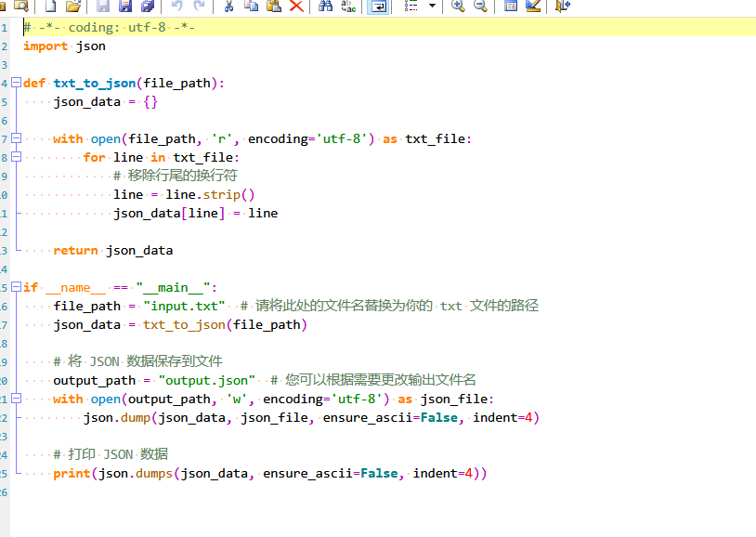Exit via the door icon

tap(558, 7)
